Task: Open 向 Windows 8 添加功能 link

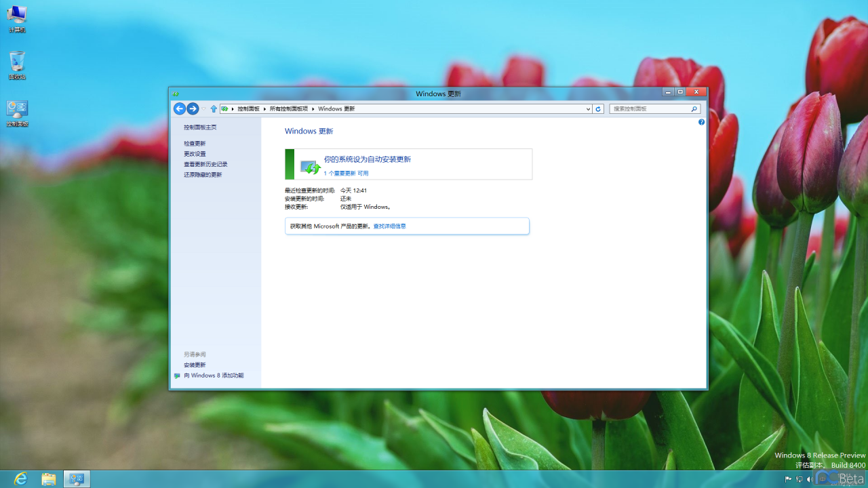Action: [214, 375]
